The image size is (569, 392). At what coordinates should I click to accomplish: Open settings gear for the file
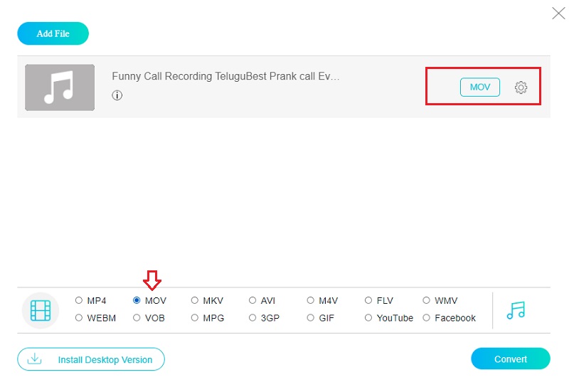click(x=521, y=88)
